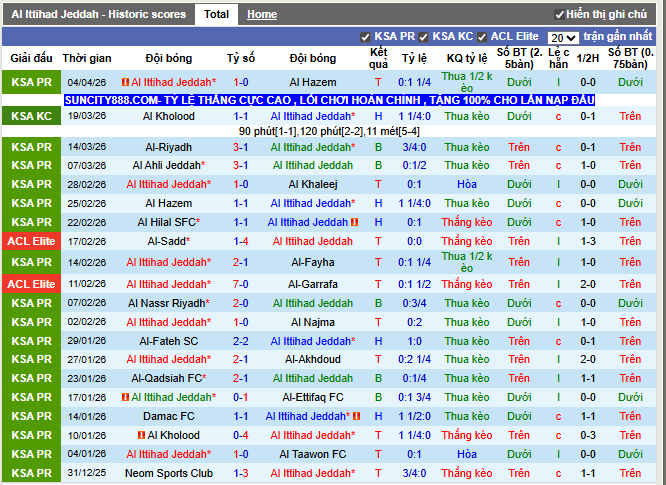Click red card icon beside Al Kholood 10/01/26
Image resolution: width=666 pixels, height=485 pixels.
click(141, 435)
